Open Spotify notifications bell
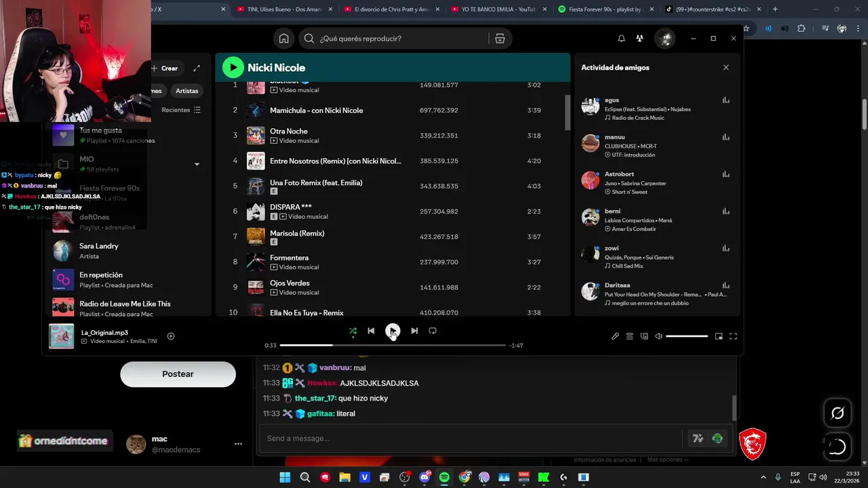This screenshot has height=488, width=868. pyautogui.click(x=621, y=39)
